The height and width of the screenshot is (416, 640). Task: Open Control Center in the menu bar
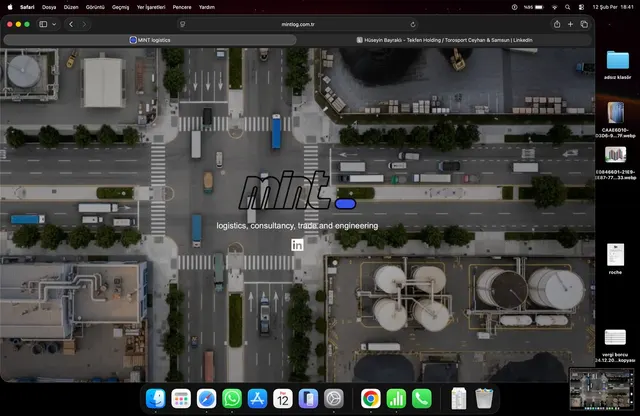[581, 7]
